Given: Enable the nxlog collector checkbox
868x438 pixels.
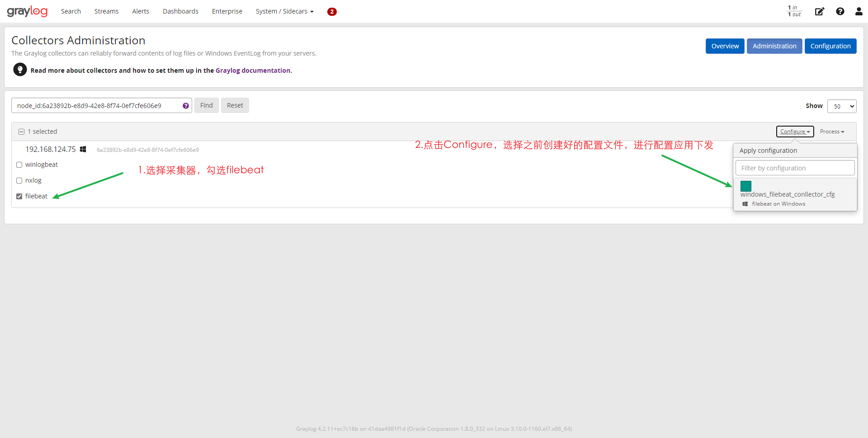Looking at the screenshot, I should tap(19, 180).
